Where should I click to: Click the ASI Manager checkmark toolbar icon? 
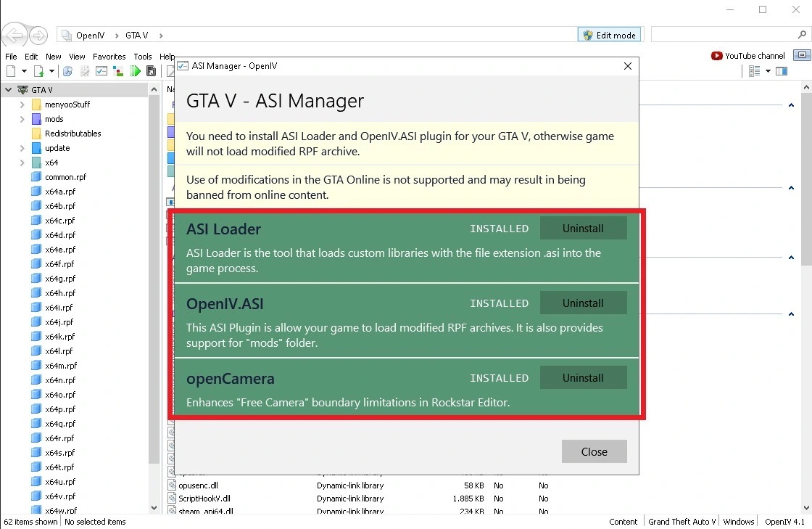click(101, 71)
